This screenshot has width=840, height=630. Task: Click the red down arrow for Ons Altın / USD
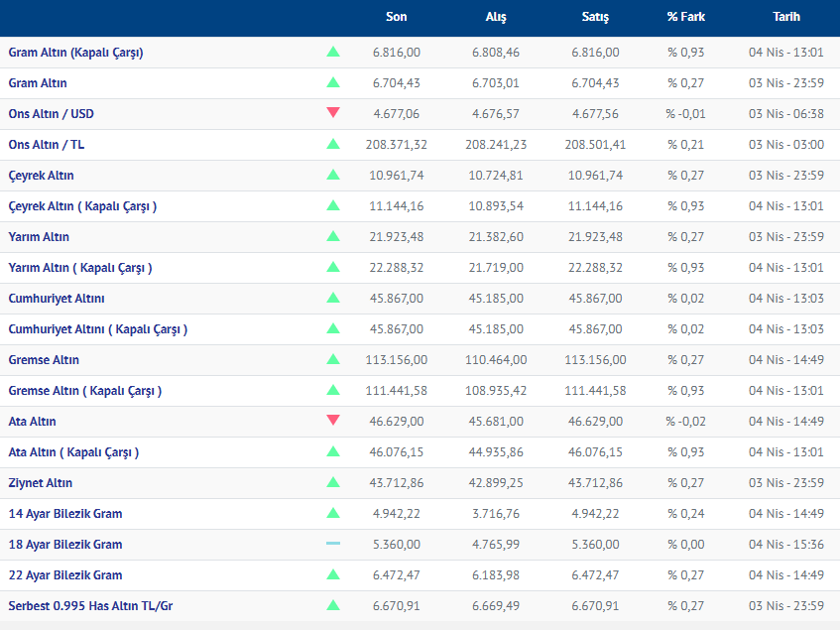coord(333,113)
